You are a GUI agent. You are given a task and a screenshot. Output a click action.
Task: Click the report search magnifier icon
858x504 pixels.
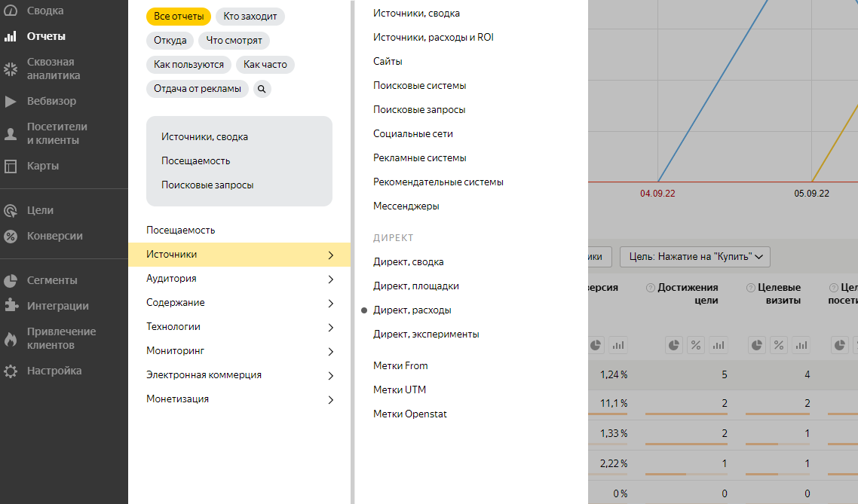[262, 89]
